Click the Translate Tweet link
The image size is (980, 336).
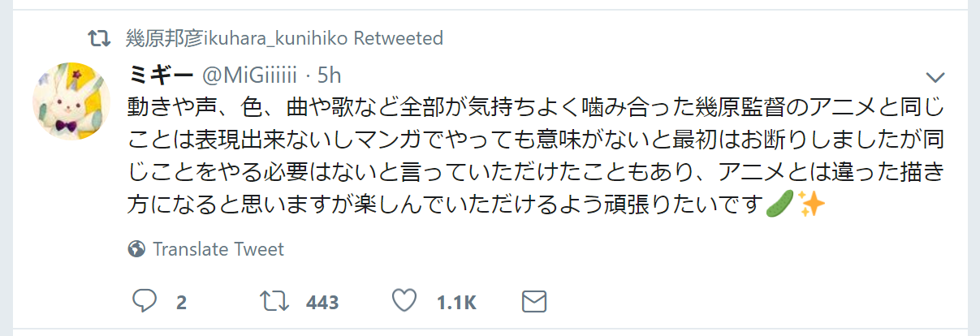pyautogui.click(x=218, y=249)
